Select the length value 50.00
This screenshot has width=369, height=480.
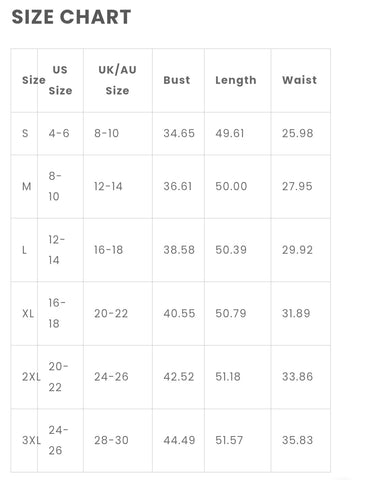click(231, 186)
